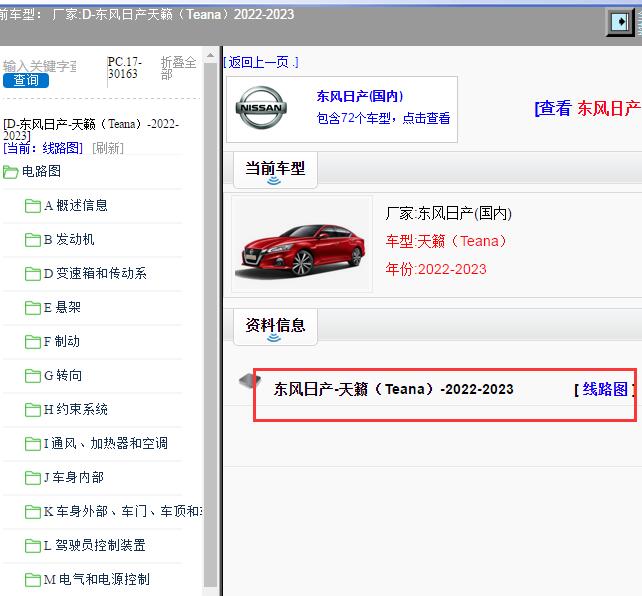
Task: Click folder icon beside G 转向
Action: pos(33,376)
